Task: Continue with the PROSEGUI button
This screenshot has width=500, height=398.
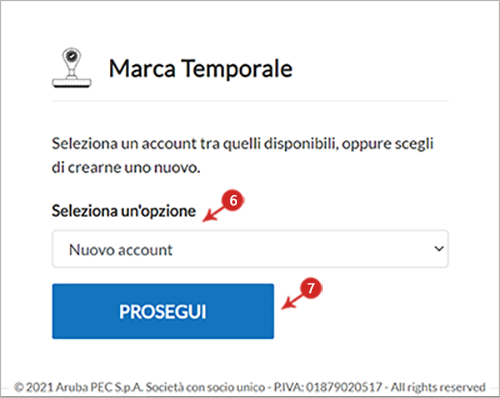Action: point(163,311)
